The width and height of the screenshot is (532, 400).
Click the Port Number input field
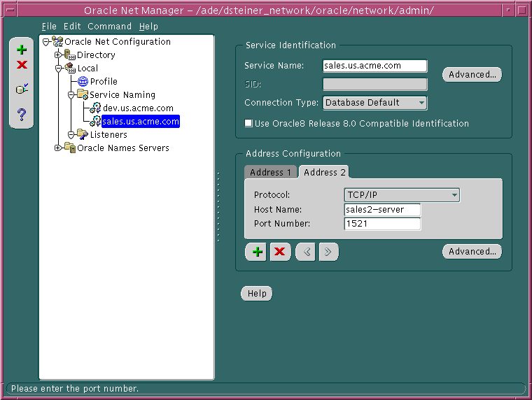pyautogui.click(x=382, y=224)
